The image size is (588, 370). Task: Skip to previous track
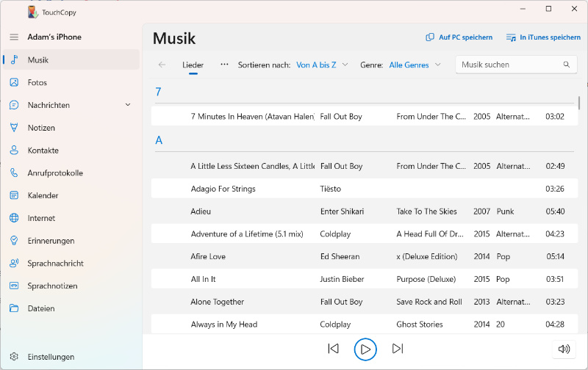(333, 349)
